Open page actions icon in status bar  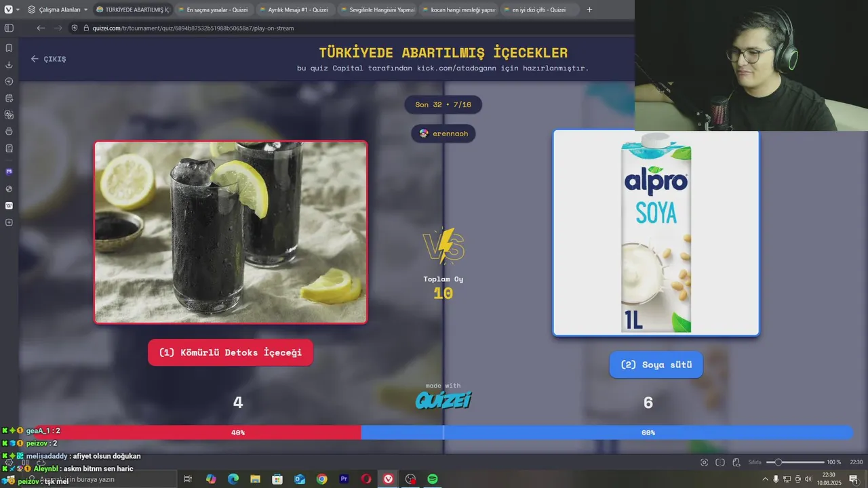point(736,462)
